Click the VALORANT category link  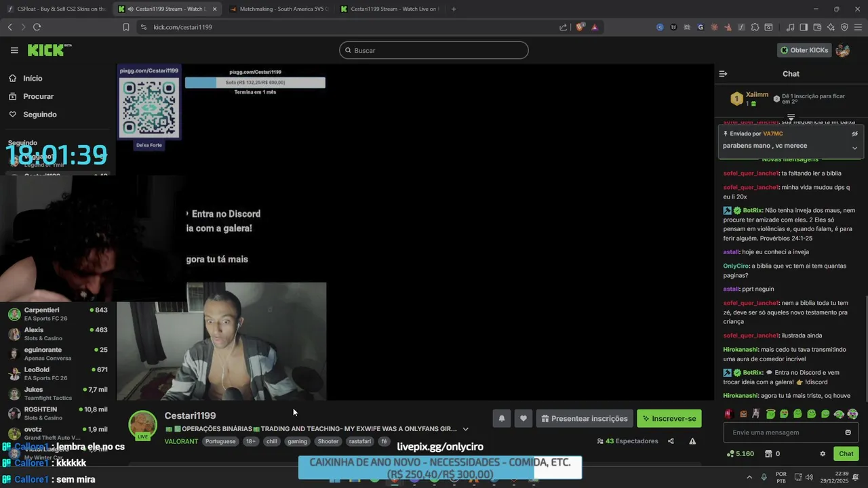tap(181, 441)
